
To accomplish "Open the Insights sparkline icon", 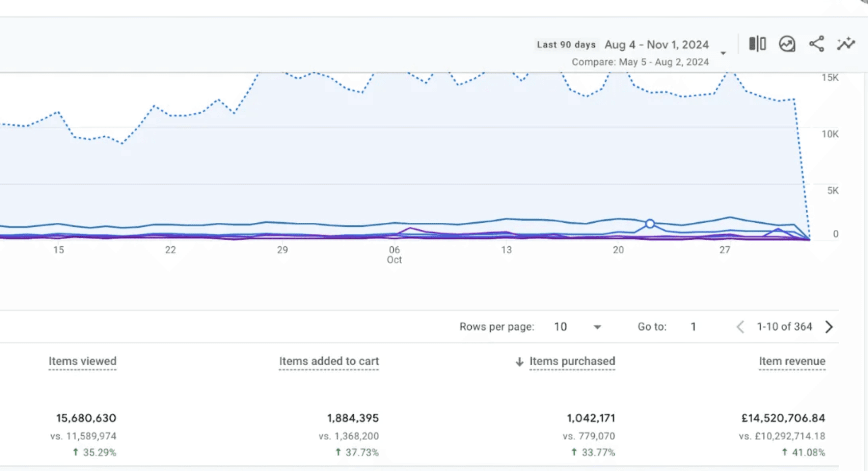I will tap(846, 44).
